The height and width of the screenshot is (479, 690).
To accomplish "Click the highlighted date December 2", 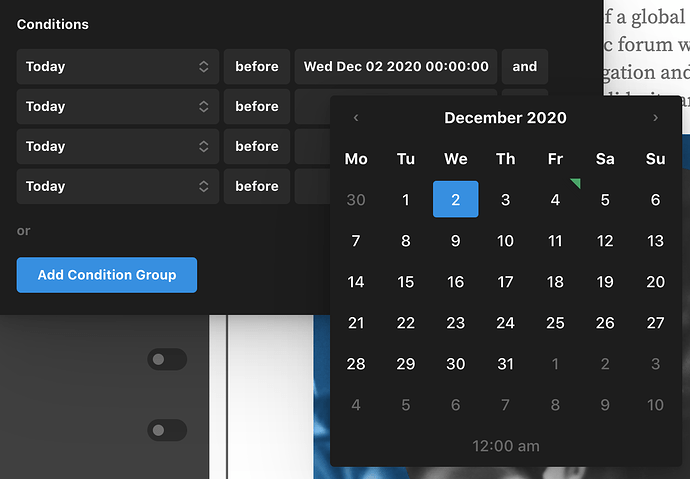I will click(455, 200).
